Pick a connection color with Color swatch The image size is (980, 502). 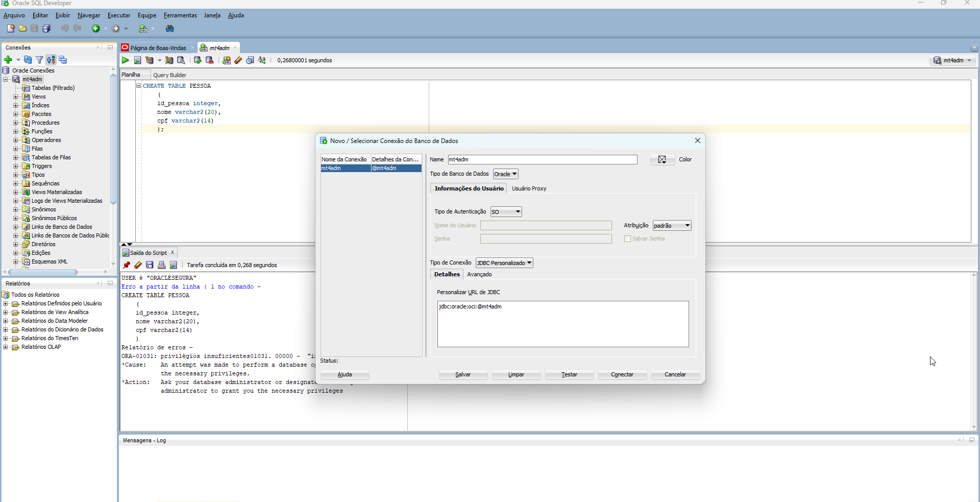point(662,160)
